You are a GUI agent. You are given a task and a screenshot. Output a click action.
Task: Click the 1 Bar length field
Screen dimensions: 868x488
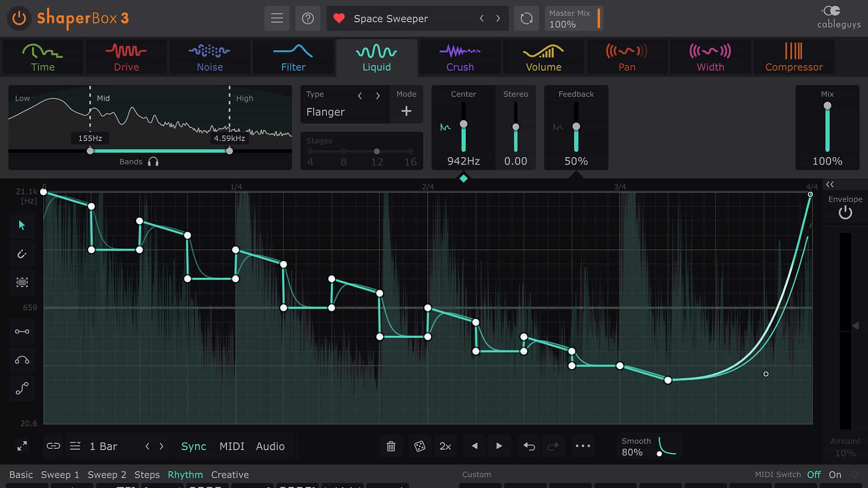pos(104,446)
